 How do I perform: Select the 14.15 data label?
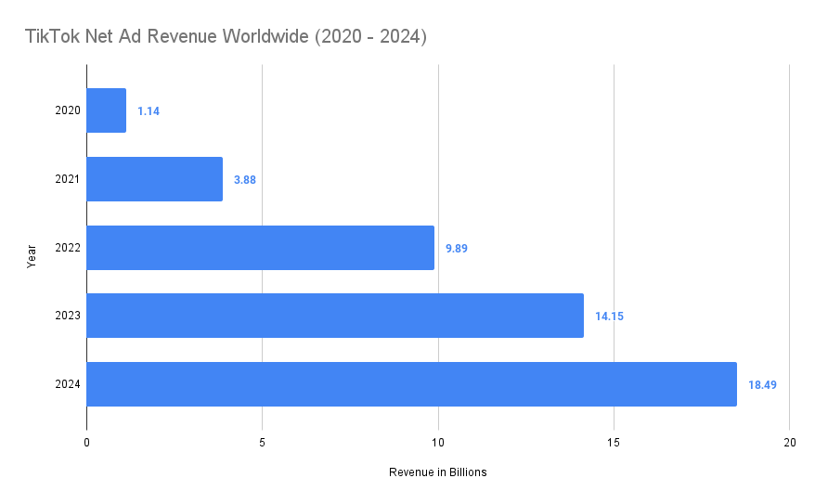pos(609,316)
